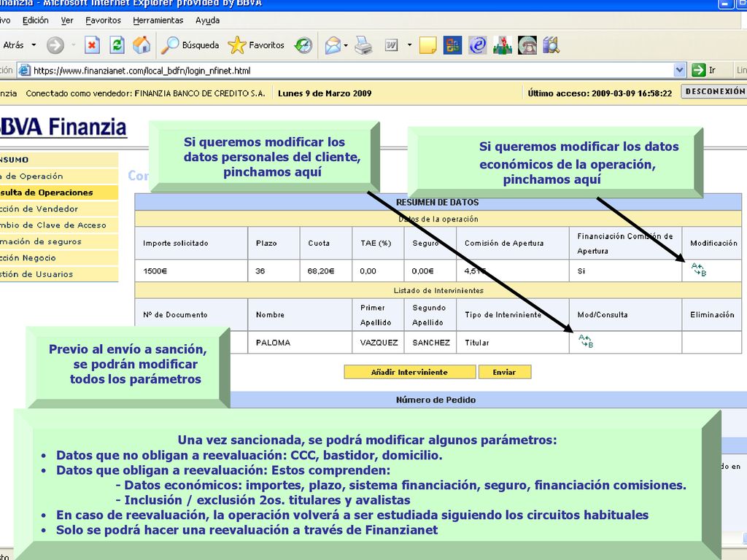747x560 pixels.
Task: Open the Favoritos star button
Action: point(256,44)
